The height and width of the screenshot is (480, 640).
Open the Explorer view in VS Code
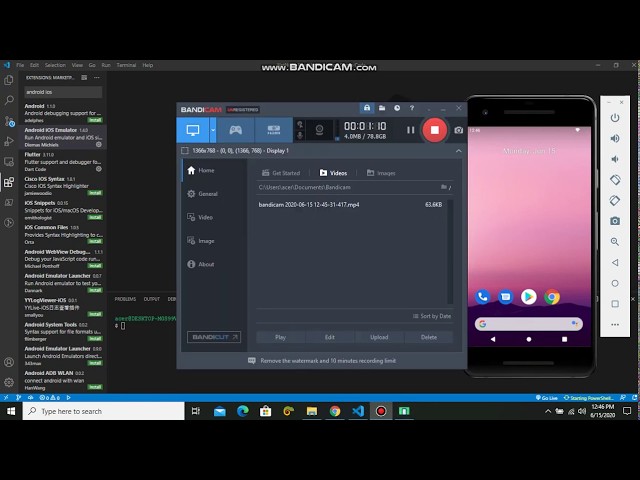point(9,80)
